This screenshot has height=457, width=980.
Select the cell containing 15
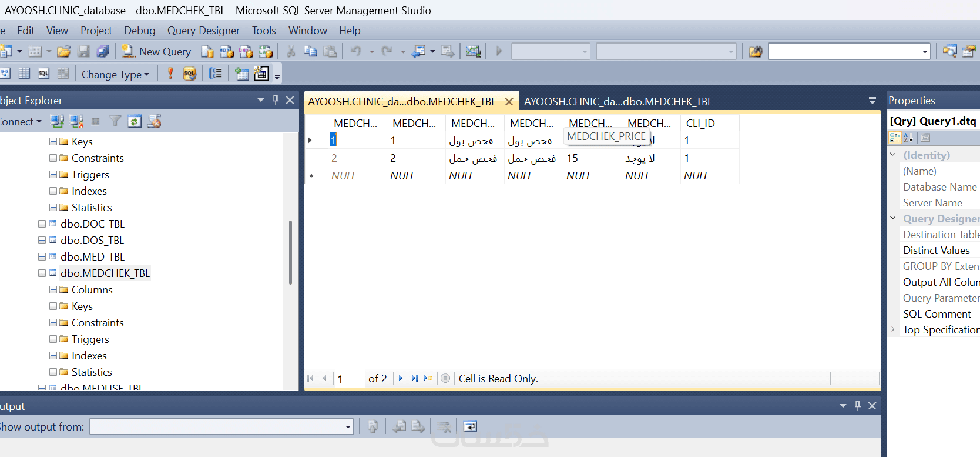tap(592, 158)
